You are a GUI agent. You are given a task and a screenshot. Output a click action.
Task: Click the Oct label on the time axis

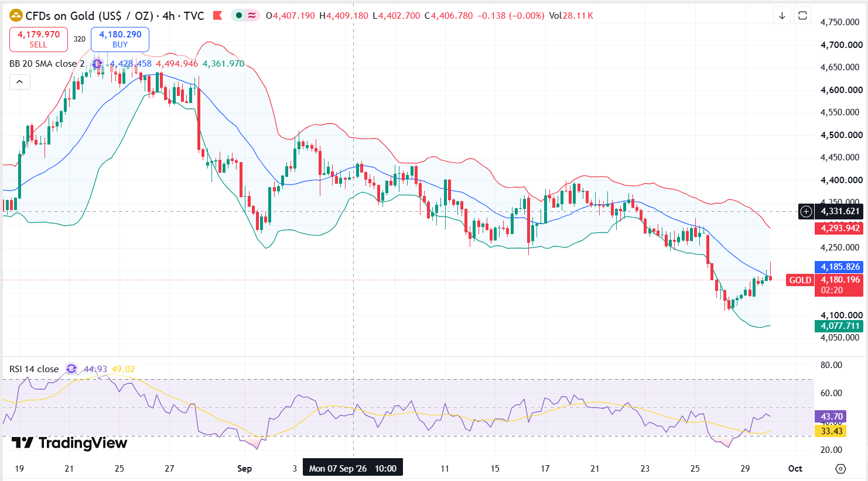[795, 469]
